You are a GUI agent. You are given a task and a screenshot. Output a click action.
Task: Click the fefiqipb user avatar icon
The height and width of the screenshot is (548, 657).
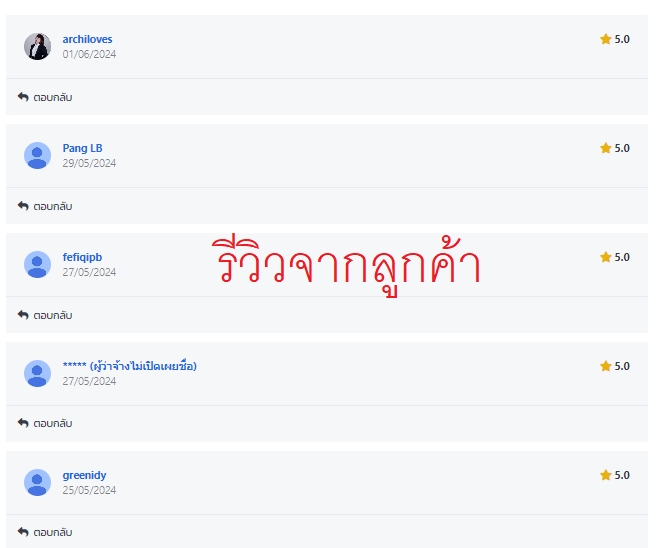[37, 264]
